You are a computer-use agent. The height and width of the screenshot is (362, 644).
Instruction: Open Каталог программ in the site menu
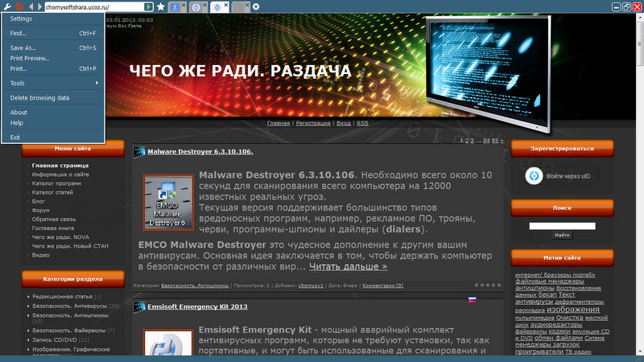coord(56,183)
